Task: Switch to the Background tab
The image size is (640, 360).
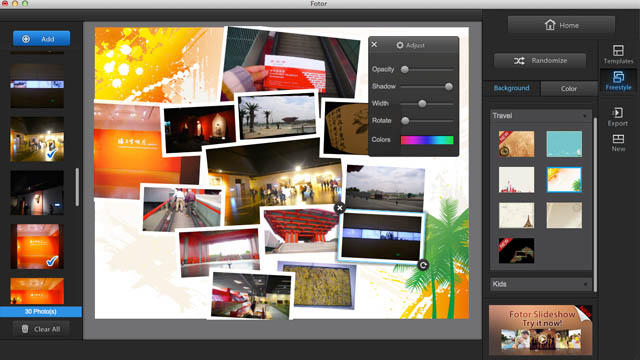Action: (511, 88)
